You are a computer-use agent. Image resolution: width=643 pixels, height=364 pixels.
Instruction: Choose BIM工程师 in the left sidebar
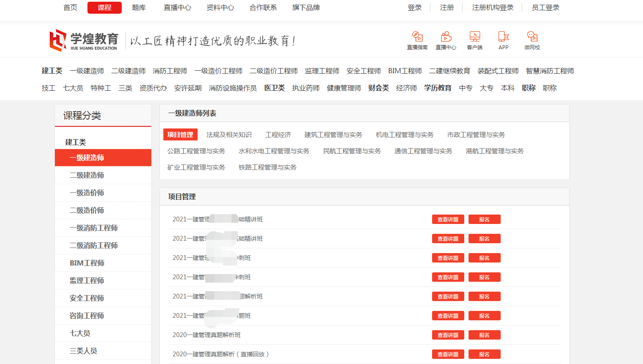tap(87, 263)
